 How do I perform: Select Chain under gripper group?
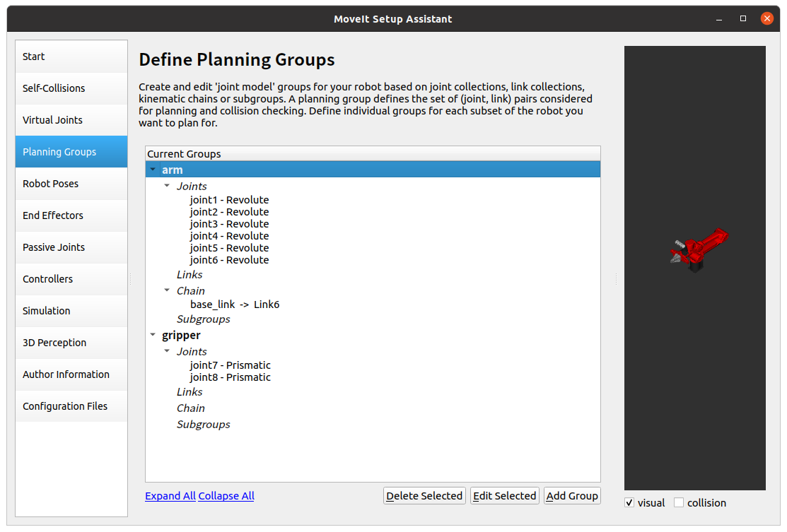[191, 408]
